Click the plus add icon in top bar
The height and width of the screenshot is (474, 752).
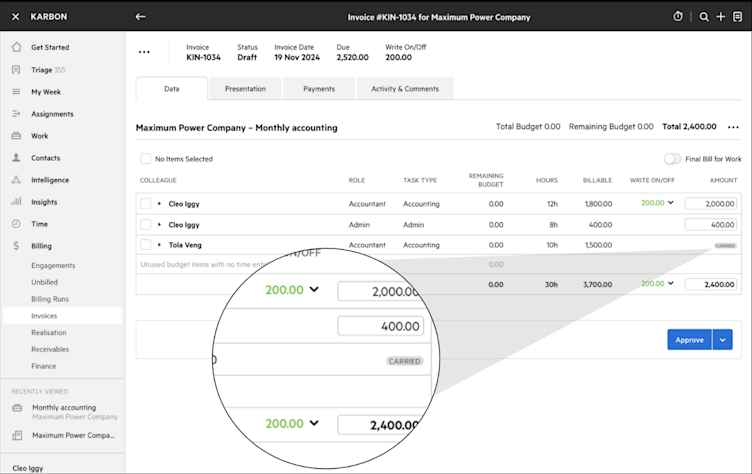click(720, 17)
